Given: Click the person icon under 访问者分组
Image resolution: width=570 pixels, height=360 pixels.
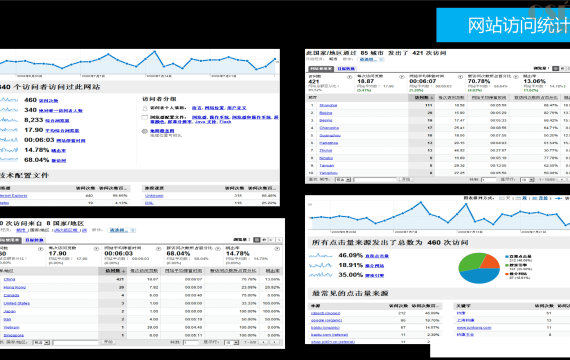Looking at the screenshot, I should [x=145, y=108].
